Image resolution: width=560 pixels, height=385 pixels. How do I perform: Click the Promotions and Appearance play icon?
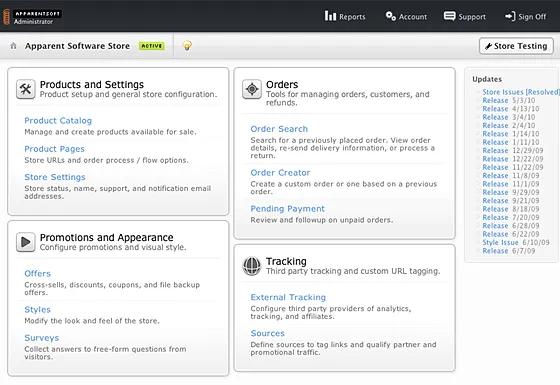coord(26,242)
